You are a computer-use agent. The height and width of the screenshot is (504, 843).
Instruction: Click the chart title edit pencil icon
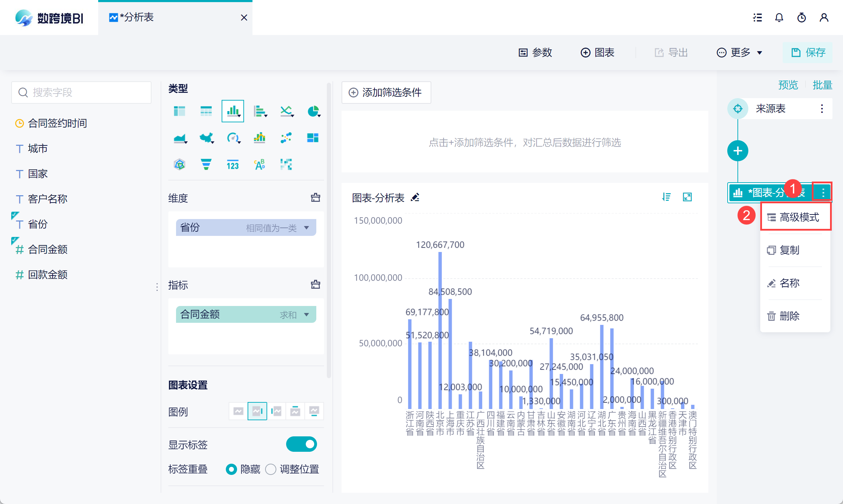(x=415, y=198)
